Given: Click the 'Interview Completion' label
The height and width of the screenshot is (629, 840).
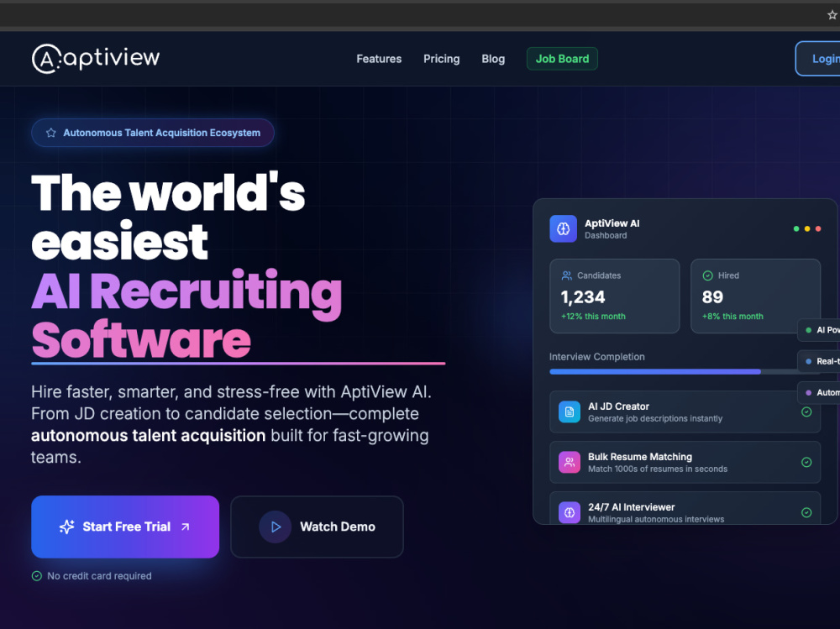Looking at the screenshot, I should click(596, 357).
